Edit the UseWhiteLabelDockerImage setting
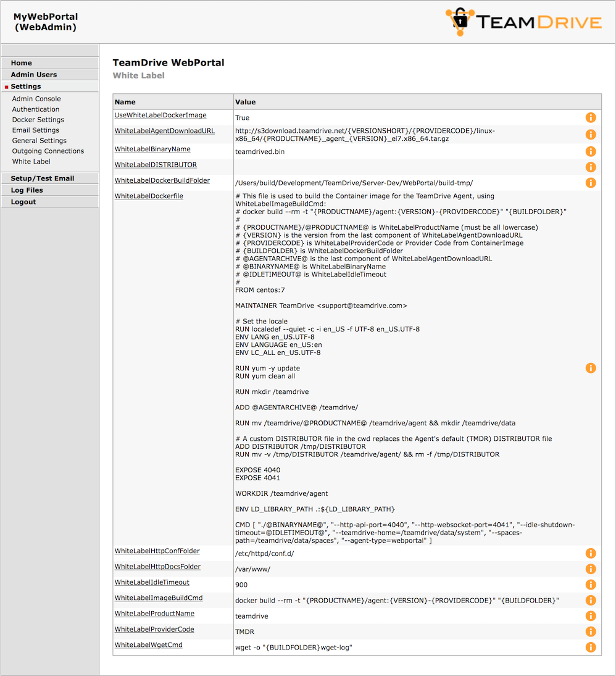616x676 pixels. pyautogui.click(x=160, y=115)
